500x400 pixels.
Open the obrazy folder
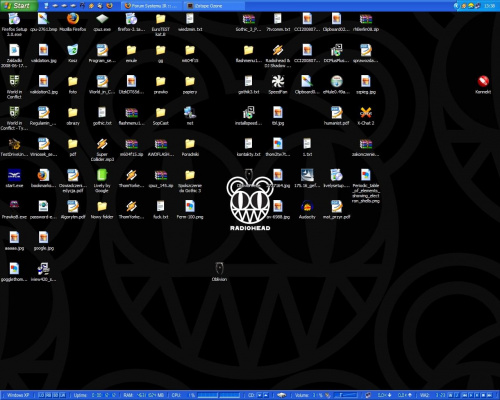coord(73,116)
